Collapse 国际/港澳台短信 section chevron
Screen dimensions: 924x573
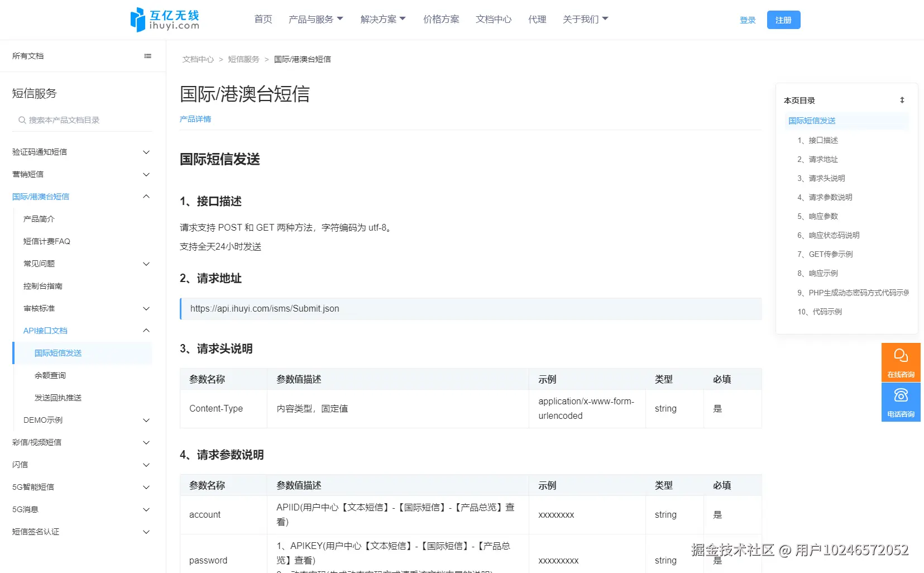[146, 197]
